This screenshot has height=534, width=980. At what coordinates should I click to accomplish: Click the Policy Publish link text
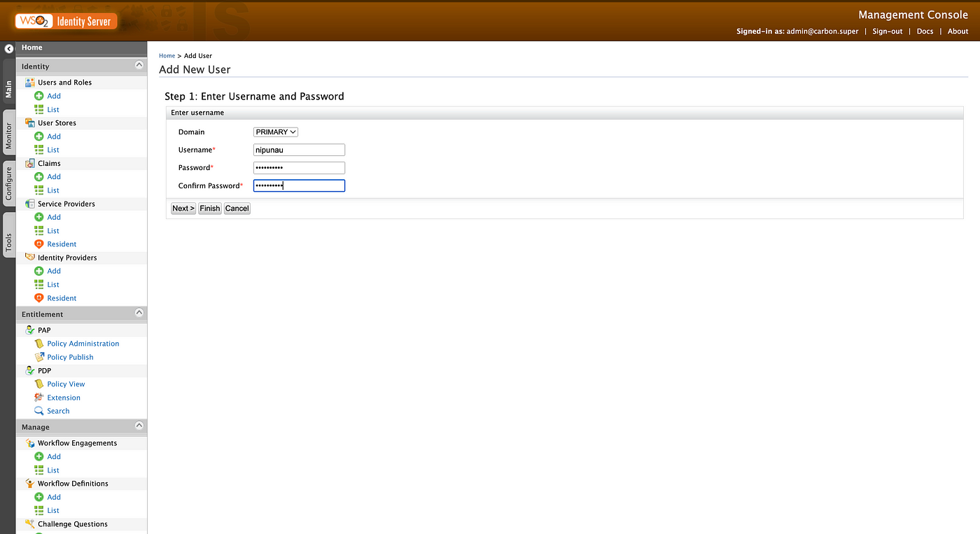[x=70, y=357]
